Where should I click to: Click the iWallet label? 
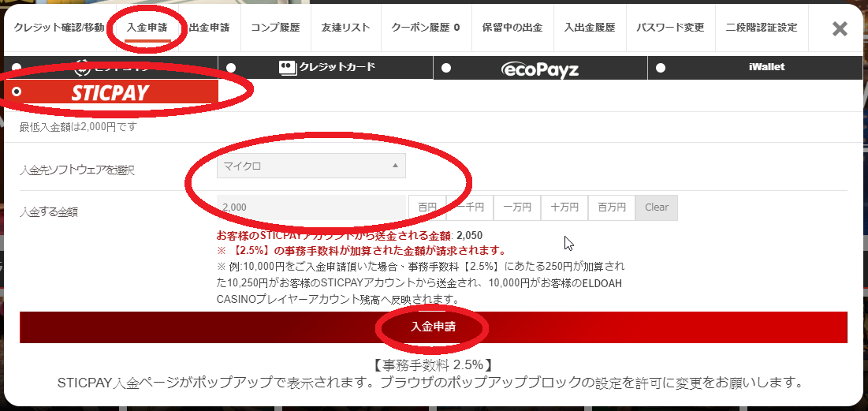tap(766, 67)
